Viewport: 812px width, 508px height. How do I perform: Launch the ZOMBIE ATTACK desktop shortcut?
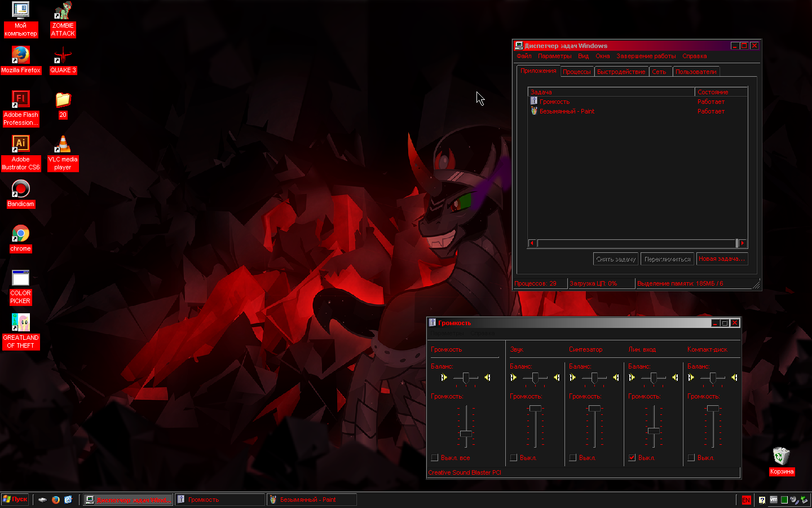(x=63, y=20)
